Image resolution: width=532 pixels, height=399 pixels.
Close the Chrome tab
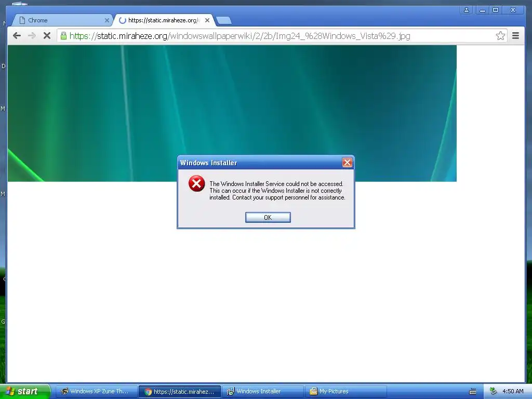pyautogui.click(x=107, y=20)
